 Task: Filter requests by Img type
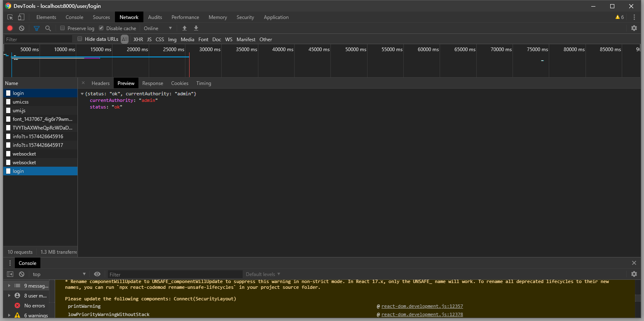click(x=172, y=40)
